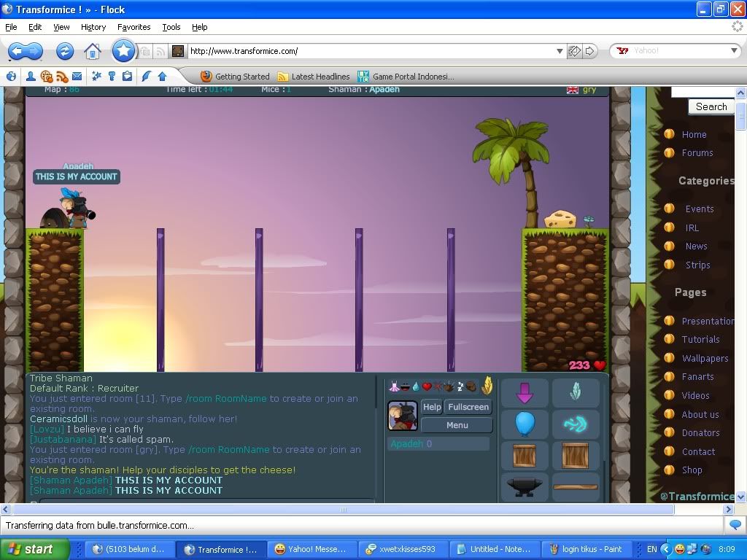Open the Wallpapers page link
Viewport: 747px width, 560px height.
[x=705, y=358]
